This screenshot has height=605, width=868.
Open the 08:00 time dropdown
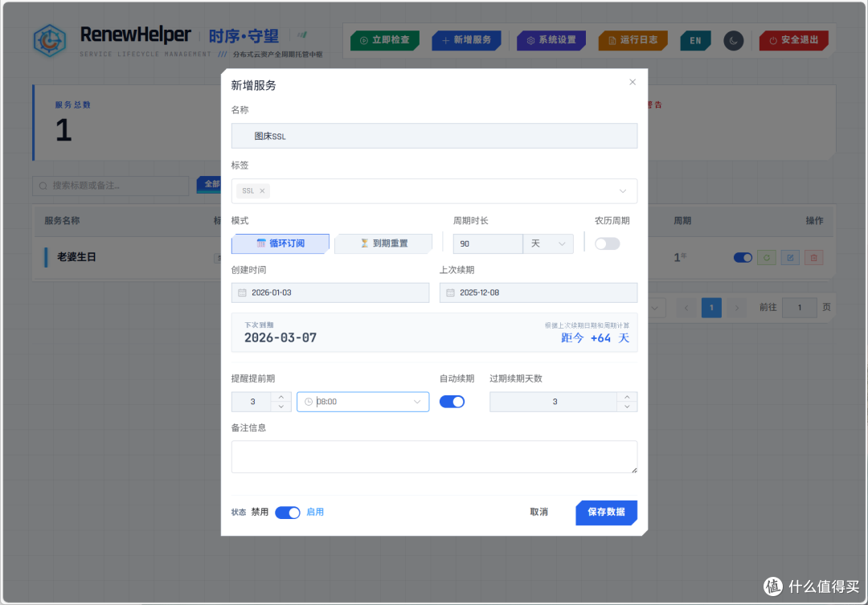[x=362, y=402]
